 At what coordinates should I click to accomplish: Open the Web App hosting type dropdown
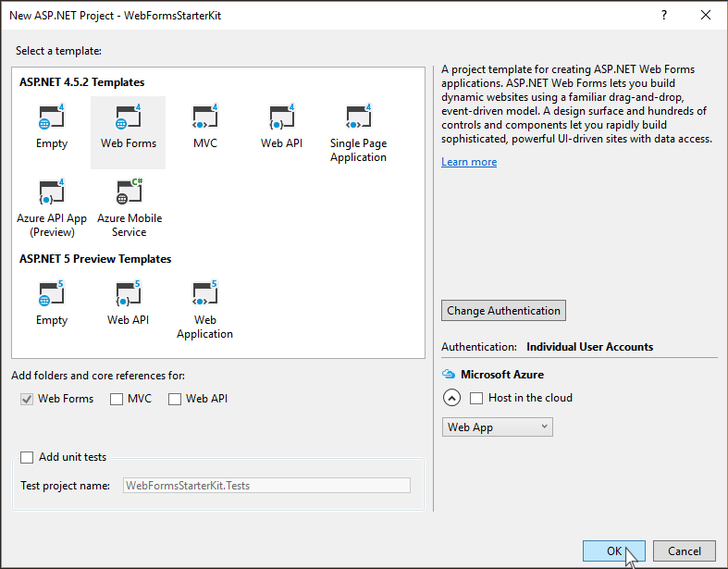pos(498,427)
